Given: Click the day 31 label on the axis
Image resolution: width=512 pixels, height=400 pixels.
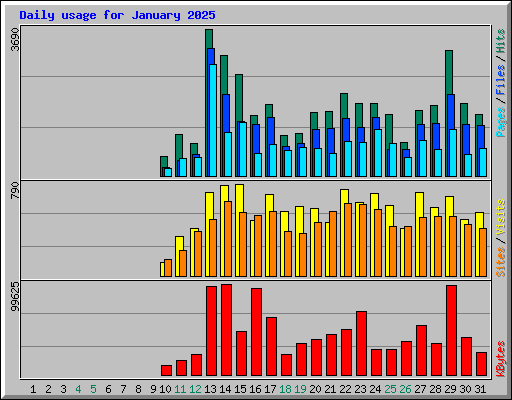Looking at the screenshot, I should pos(480,389).
